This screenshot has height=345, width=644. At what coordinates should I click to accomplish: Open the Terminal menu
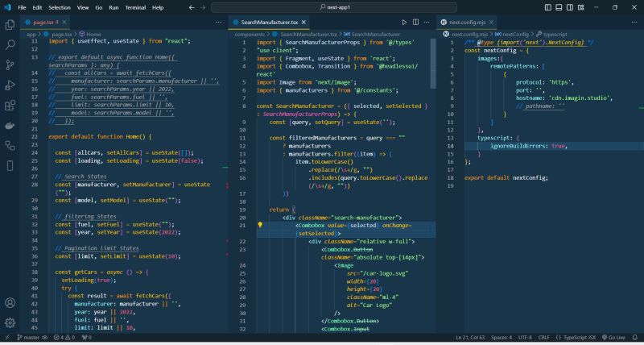coord(135,7)
